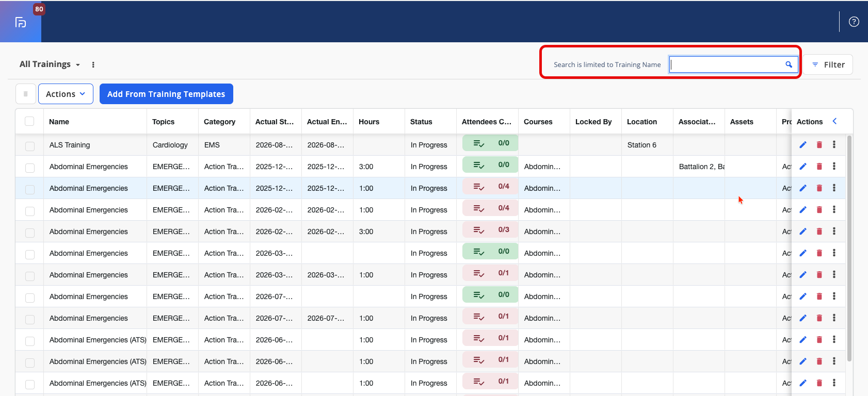Viewport: 868px width, 396px height.
Task: Delete the ALS Training row via trash icon
Action: pos(819,145)
